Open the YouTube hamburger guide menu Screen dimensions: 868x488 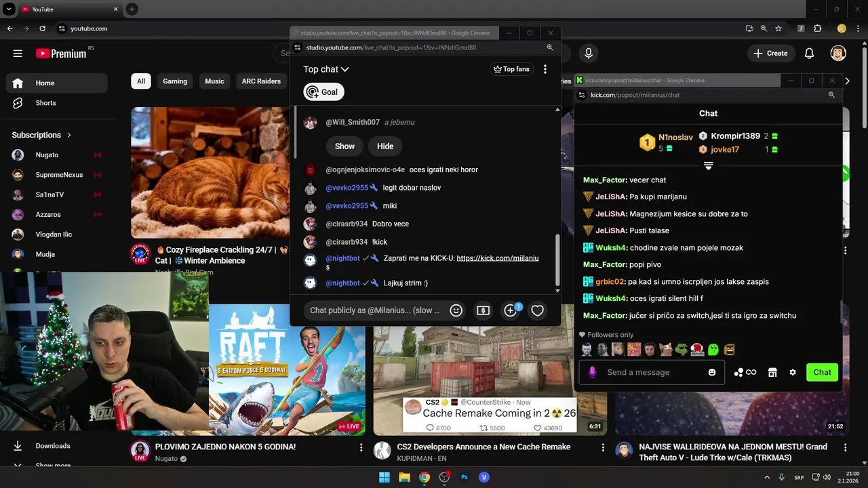18,54
